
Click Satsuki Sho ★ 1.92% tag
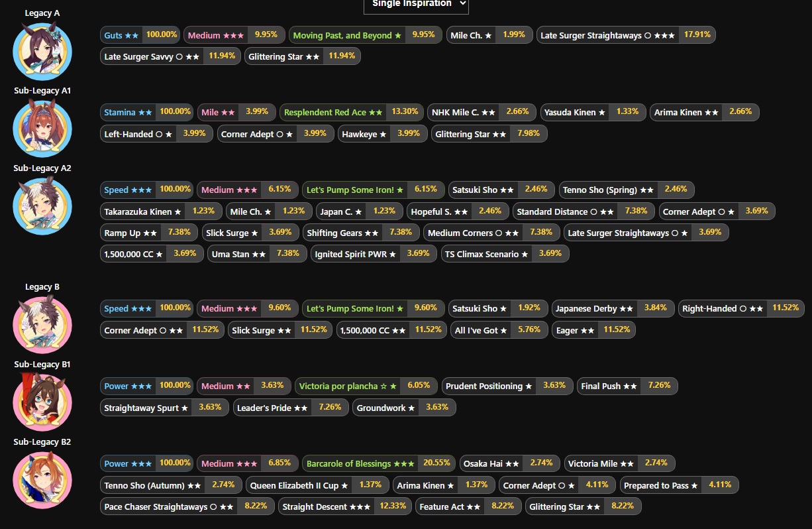pyautogui.click(x=498, y=308)
